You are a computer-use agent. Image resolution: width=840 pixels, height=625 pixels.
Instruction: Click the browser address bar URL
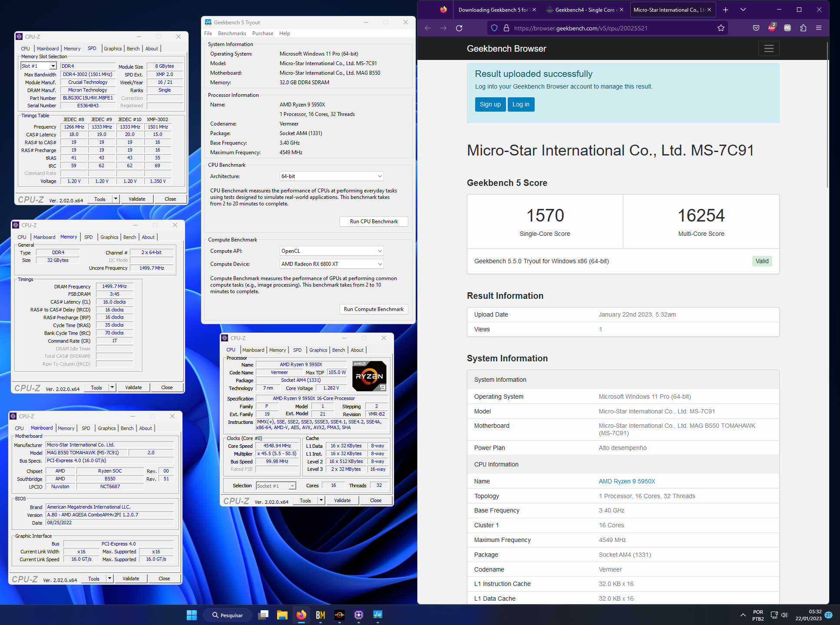click(x=581, y=28)
